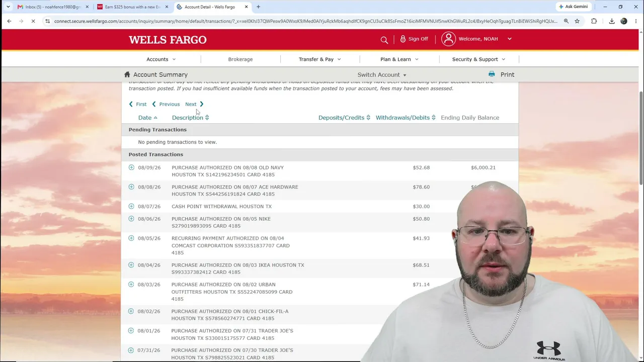
Task: Switch to the Earn $325 bonus tab
Action: pyautogui.click(x=133, y=7)
